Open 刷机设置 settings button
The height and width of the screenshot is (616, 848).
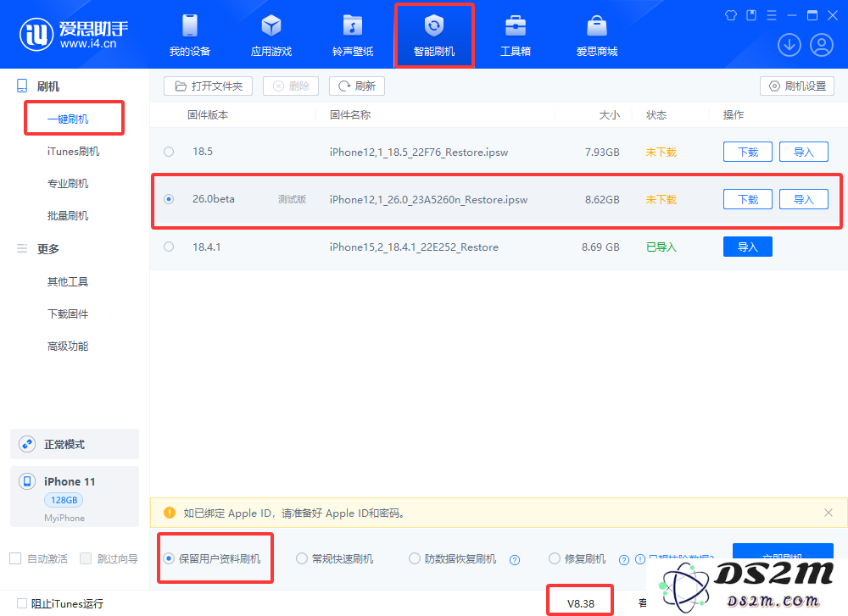point(797,86)
